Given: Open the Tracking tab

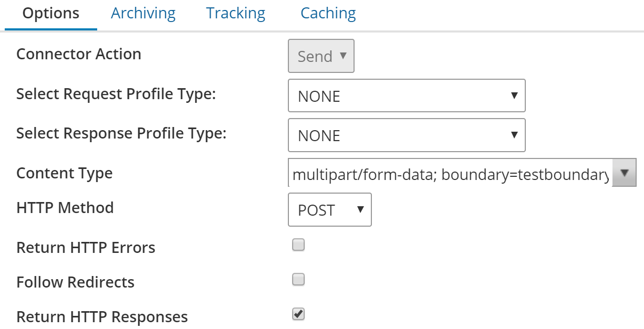Looking at the screenshot, I should point(235,13).
